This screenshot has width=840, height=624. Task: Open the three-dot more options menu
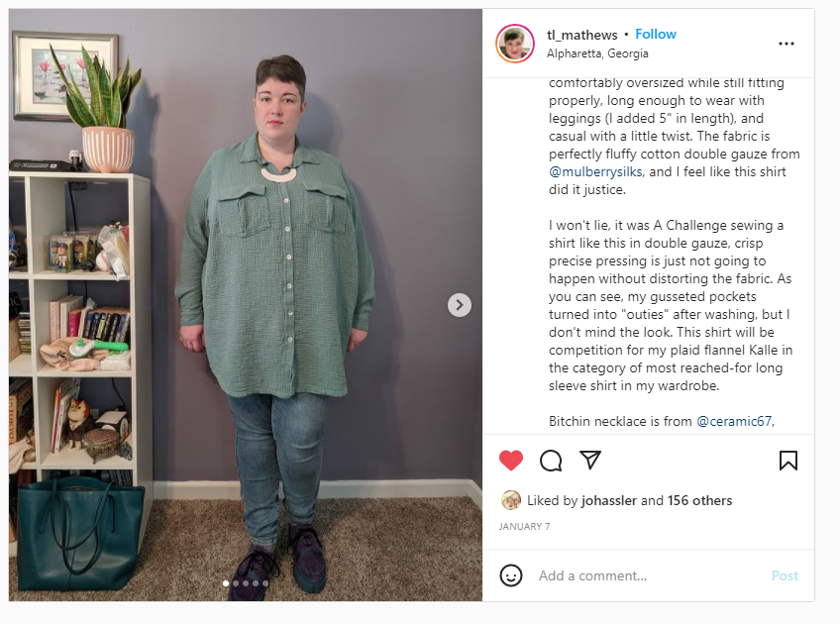click(x=786, y=44)
